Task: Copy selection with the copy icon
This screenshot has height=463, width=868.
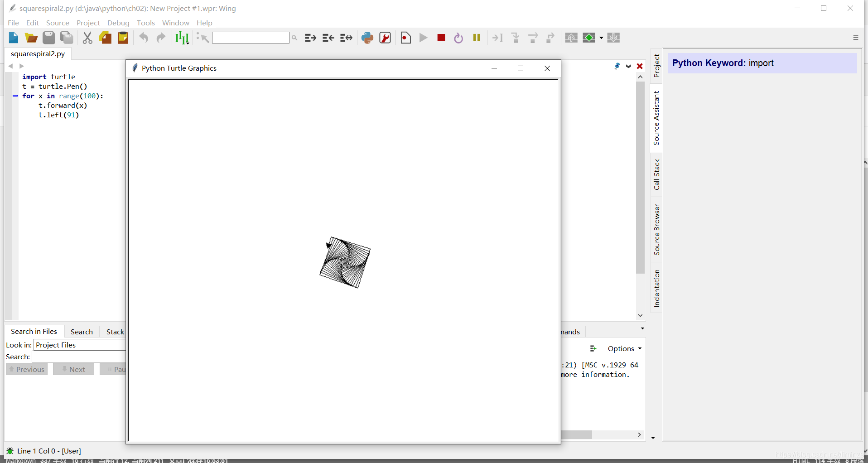Action: [x=106, y=38]
